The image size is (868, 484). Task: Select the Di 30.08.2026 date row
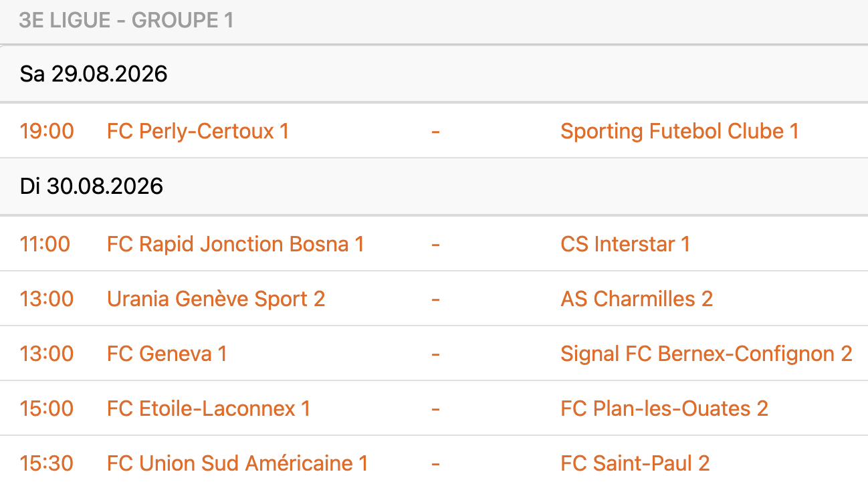pyautogui.click(x=434, y=187)
